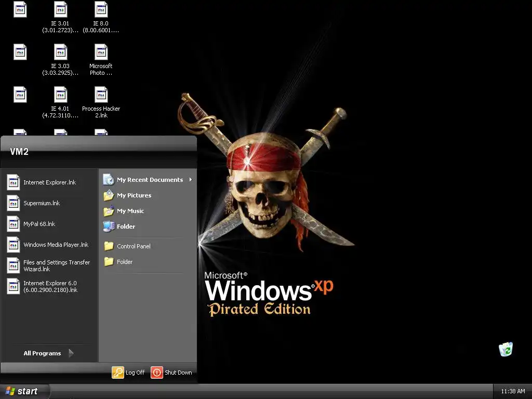Image resolution: width=532 pixels, height=399 pixels.
Task: Select the IE 4.01 desktop icon
Action: pos(60,102)
